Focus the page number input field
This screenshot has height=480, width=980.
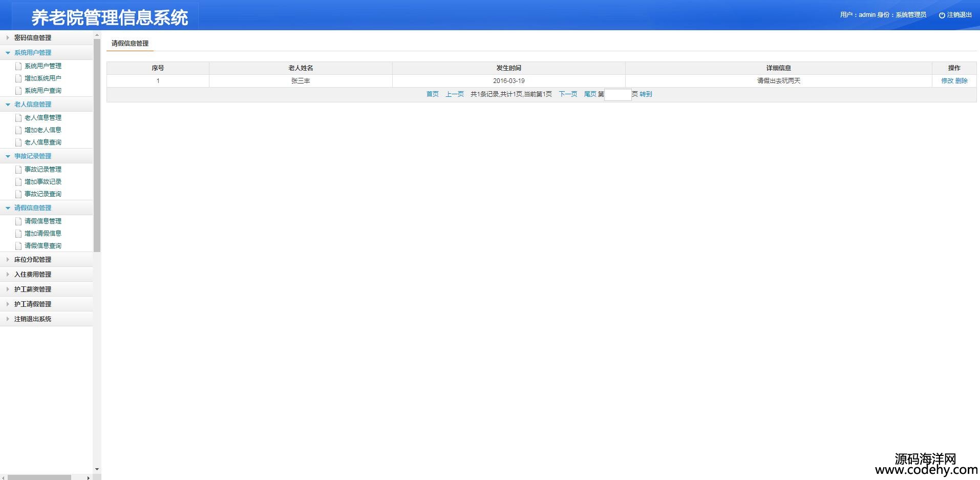pyautogui.click(x=617, y=94)
